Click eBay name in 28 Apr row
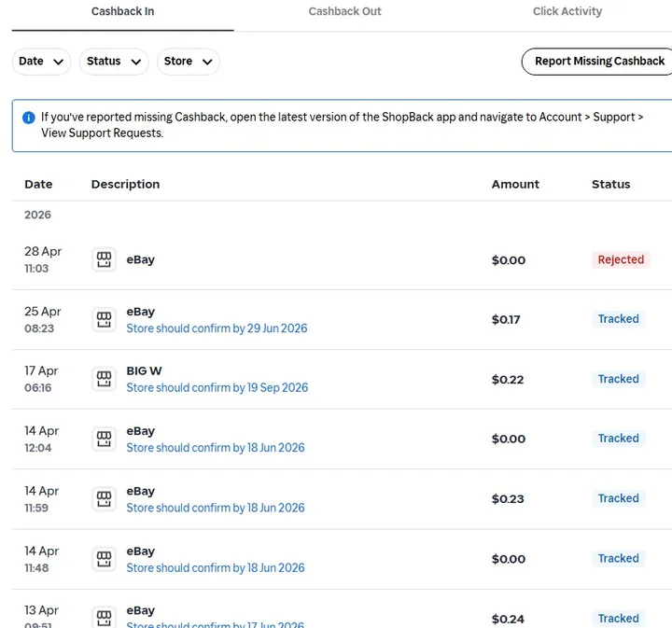This screenshot has height=628, width=672. pyautogui.click(x=141, y=259)
